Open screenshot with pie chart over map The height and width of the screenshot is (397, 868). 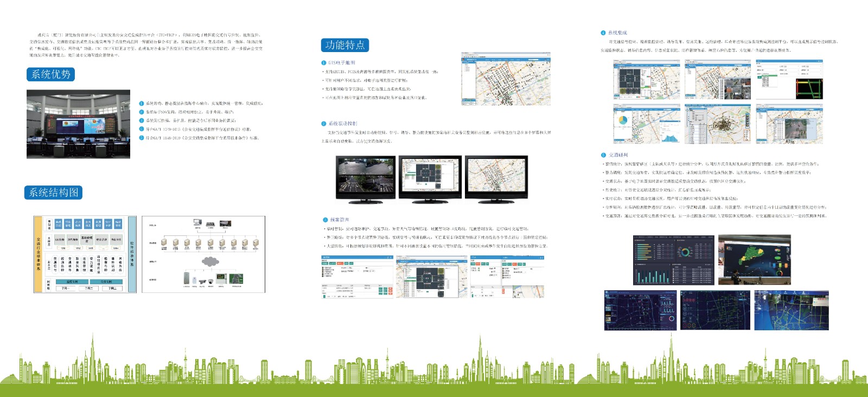[x=647, y=124]
